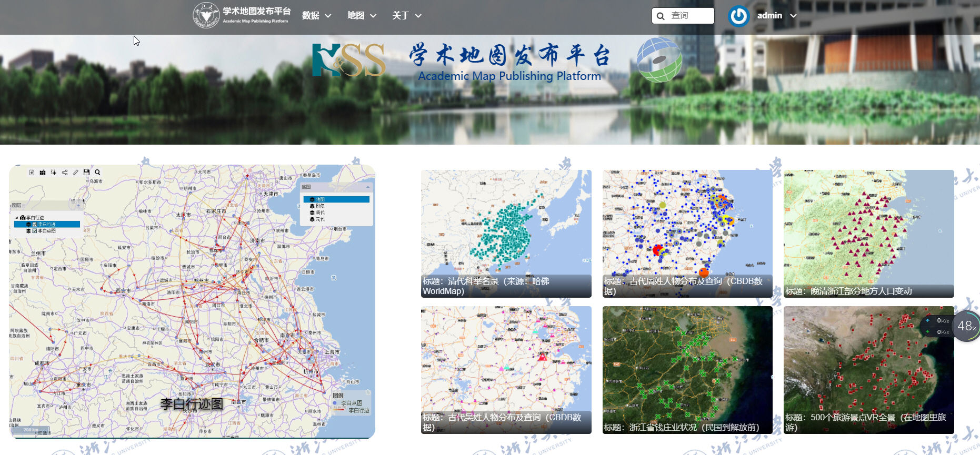Toggle the 李白行迹 layer checkbox
Viewport: 980px width, 455px height.
(35, 225)
